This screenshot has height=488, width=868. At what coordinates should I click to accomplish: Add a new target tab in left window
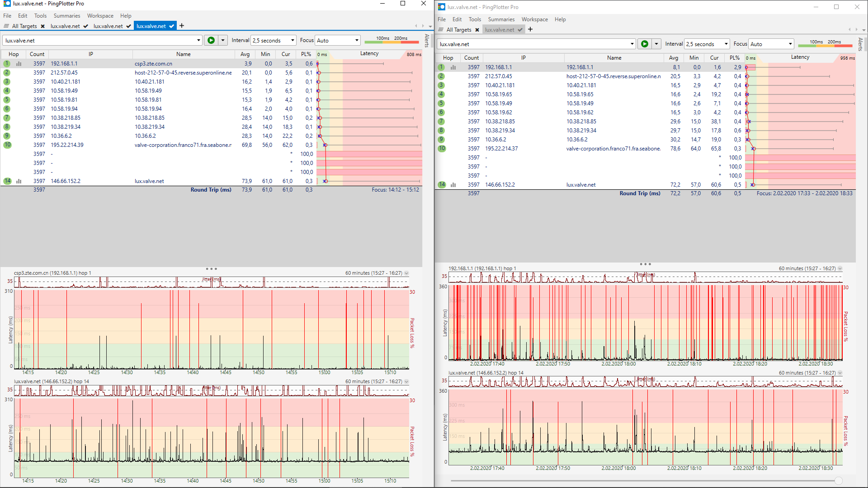182,26
